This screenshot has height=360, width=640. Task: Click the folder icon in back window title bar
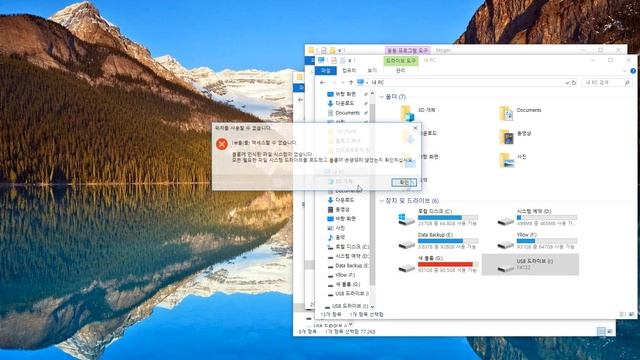point(311,50)
